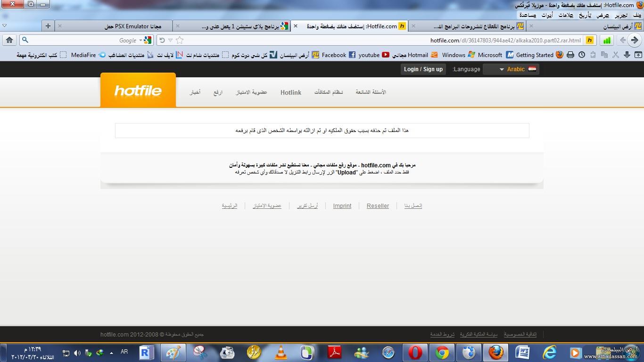Image resolution: width=644 pixels, height=362 pixels.
Task: Switch to the برنامج القعقاع tab
Action: point(467,26)
